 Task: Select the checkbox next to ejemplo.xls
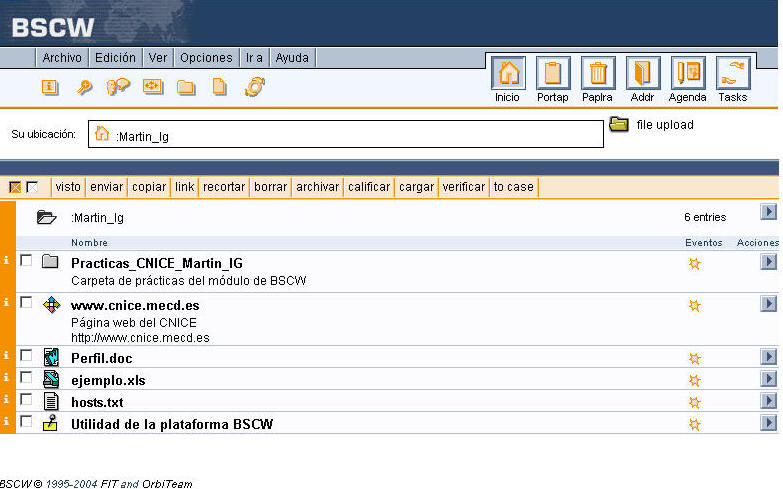click(26, 378)
